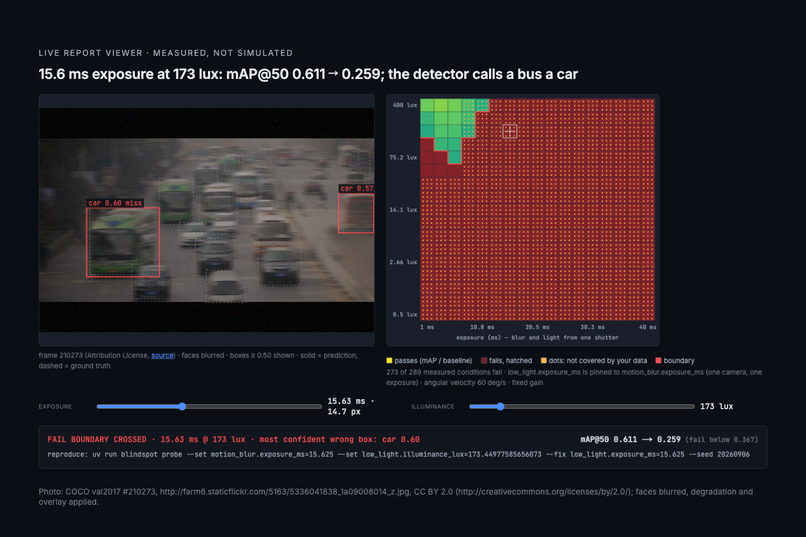The height and width of the screenshot is (537, 806).
Task: Click the '400 lux' axis label
Action: pyautogui.click(x=405, y=105)
